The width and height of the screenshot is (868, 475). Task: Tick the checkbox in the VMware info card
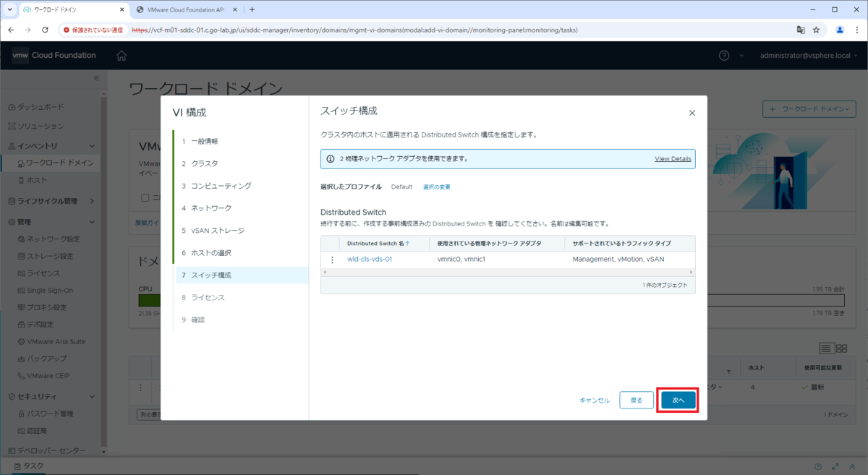pos(145,197)
